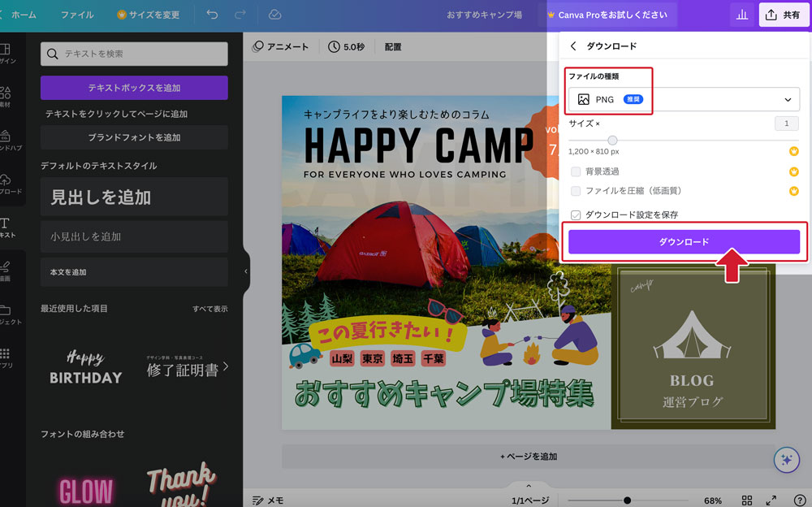Click the fullscreen arrows icon
The height and width of the screenshot is (507, 812).
point(771,500)
